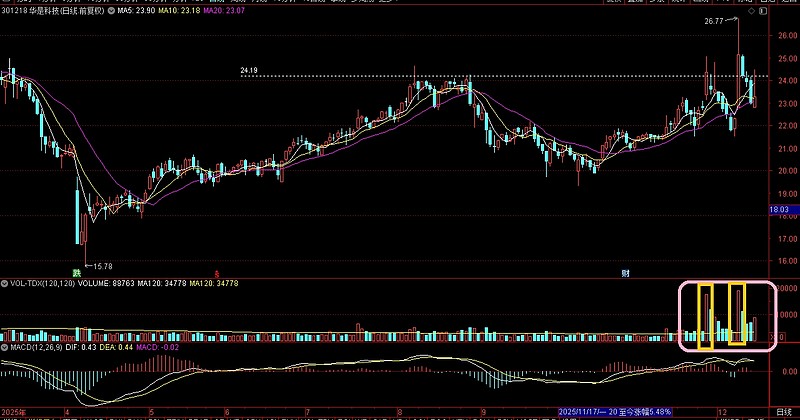This screenshot has height=420, width=800.
Task: Click the red $ dividend marker
Action: click(x=217, y=274)
